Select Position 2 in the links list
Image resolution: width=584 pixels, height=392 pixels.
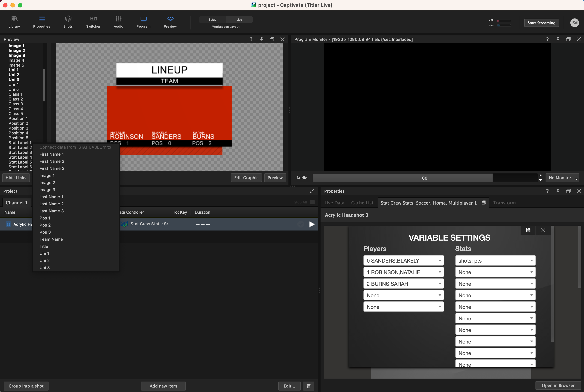[x=18, y=123]
